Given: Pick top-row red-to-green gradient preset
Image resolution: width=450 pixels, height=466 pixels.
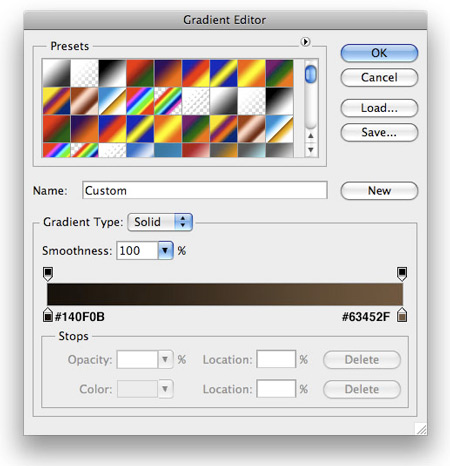Looking at the screenshot, I should click(140, 73).
